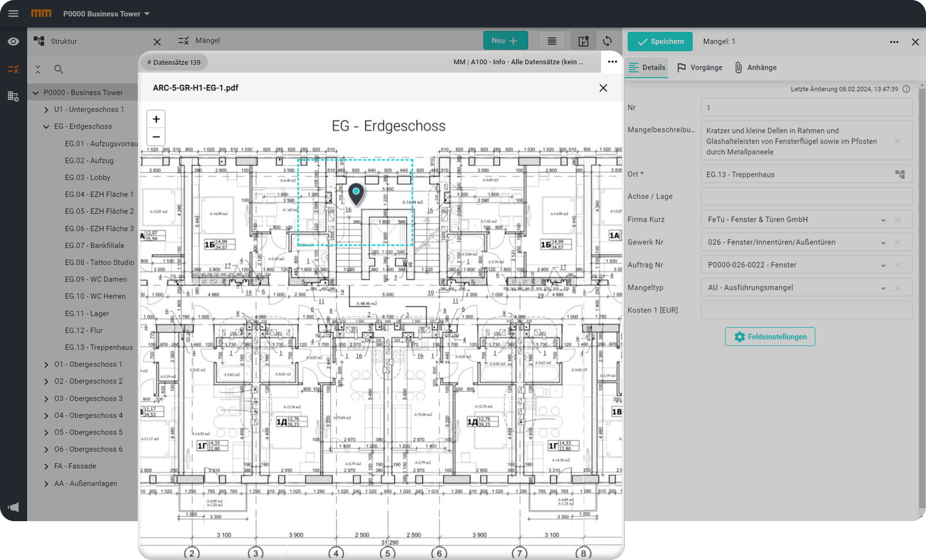Open the P0000 Business Tower project dropdown

[107, 14]
